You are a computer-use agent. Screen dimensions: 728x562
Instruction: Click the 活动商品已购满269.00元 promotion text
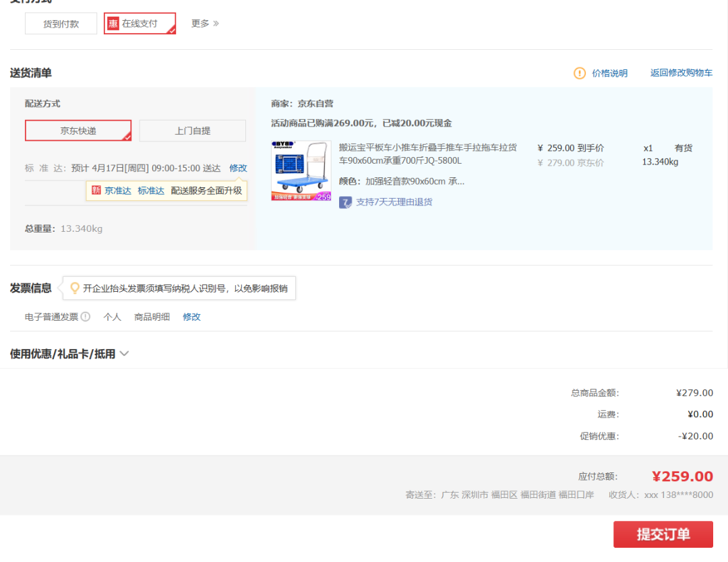[x=361, y=123]
